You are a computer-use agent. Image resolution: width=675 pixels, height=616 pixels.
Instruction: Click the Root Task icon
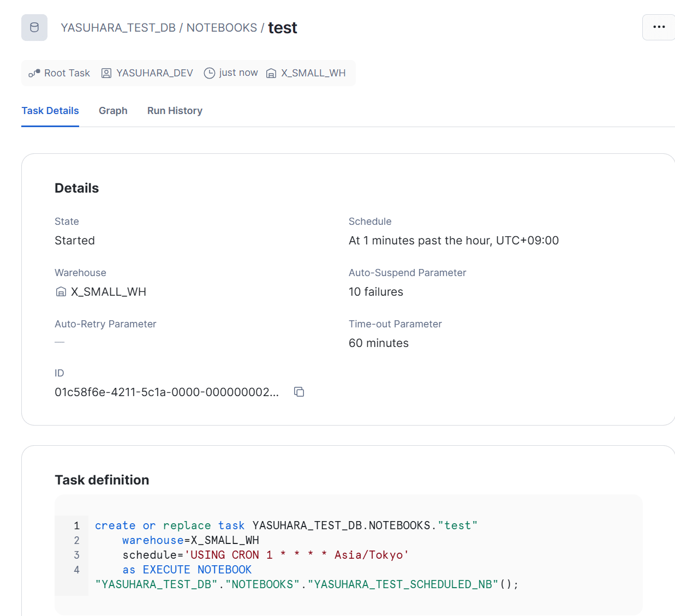(x=34, y=73)
